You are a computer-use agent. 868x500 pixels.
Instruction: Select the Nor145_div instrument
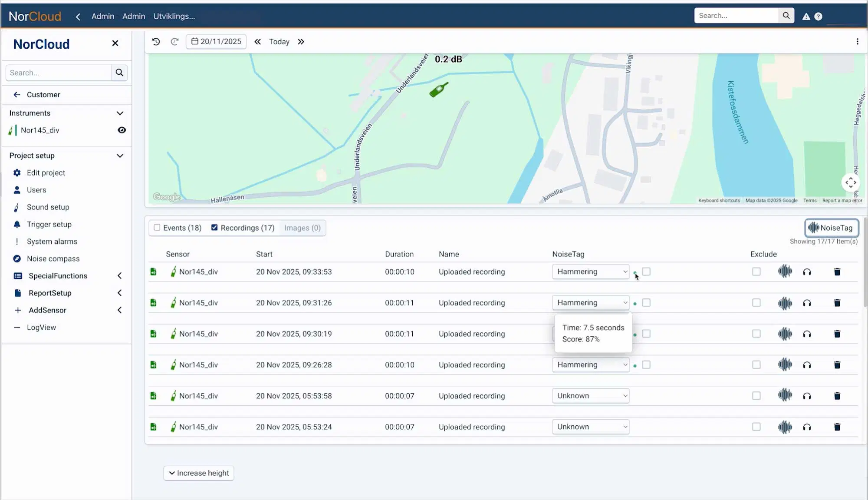tap(40, 130)
